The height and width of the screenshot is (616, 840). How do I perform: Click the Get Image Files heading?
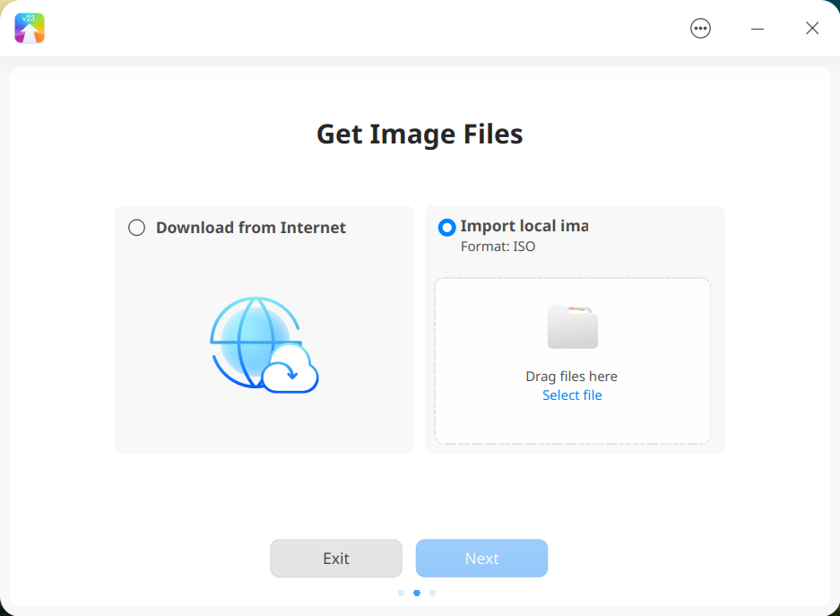[x=420, y=134]
